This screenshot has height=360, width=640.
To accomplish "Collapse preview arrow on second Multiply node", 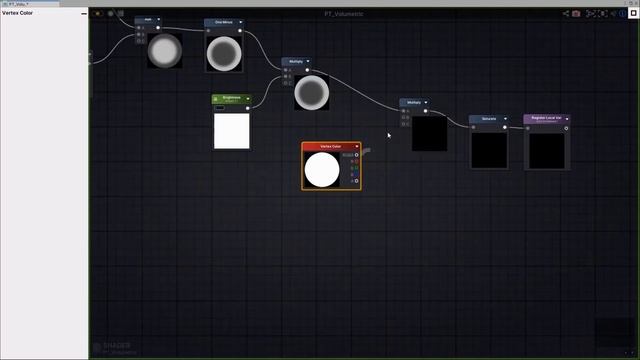I will 426,102.
